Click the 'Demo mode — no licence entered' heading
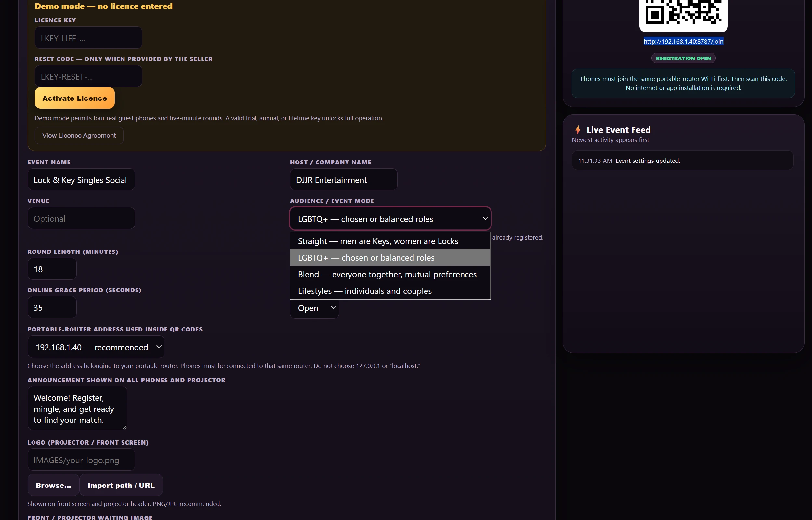This screenshot has width=812, height=520. (104, 6)
